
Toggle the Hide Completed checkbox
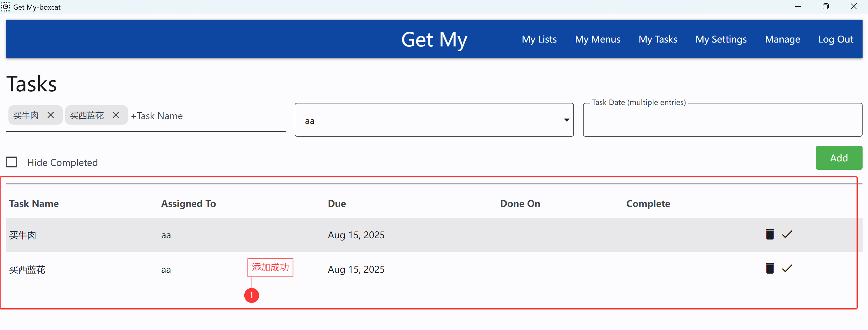tap(11, 162)
